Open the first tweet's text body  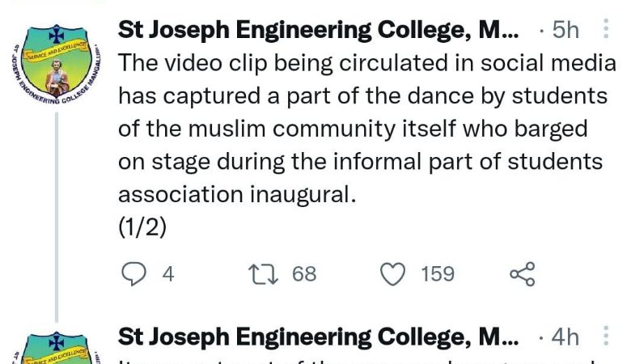pos(367,129)
